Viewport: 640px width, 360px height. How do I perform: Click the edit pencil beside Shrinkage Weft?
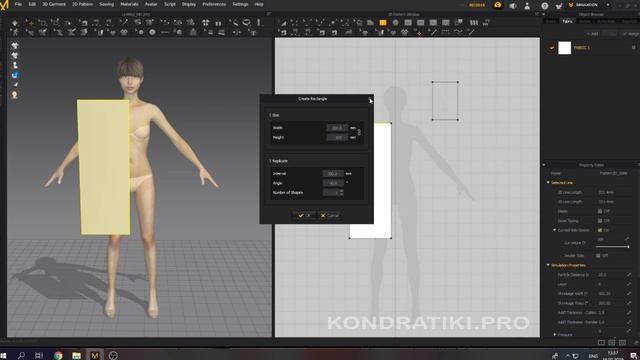tap(629, 293)
